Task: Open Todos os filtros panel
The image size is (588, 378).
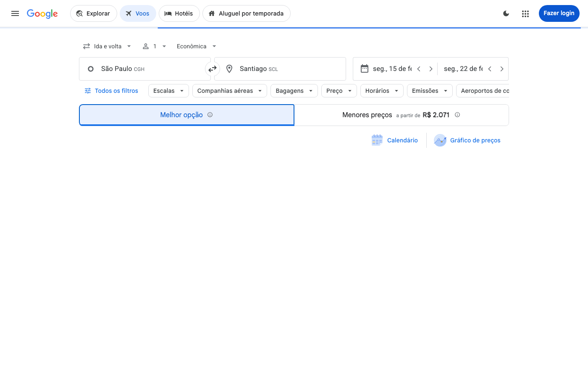Action: click(111, 91)
